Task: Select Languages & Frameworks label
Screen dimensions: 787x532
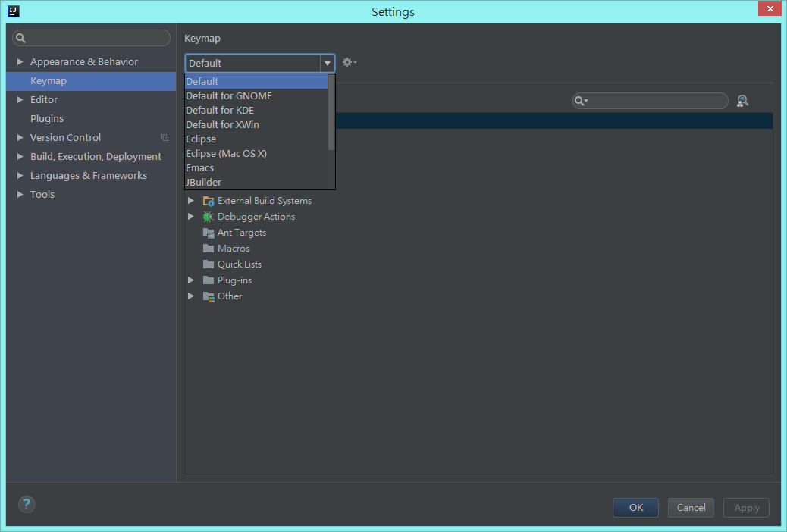Action: click(89, 175)
